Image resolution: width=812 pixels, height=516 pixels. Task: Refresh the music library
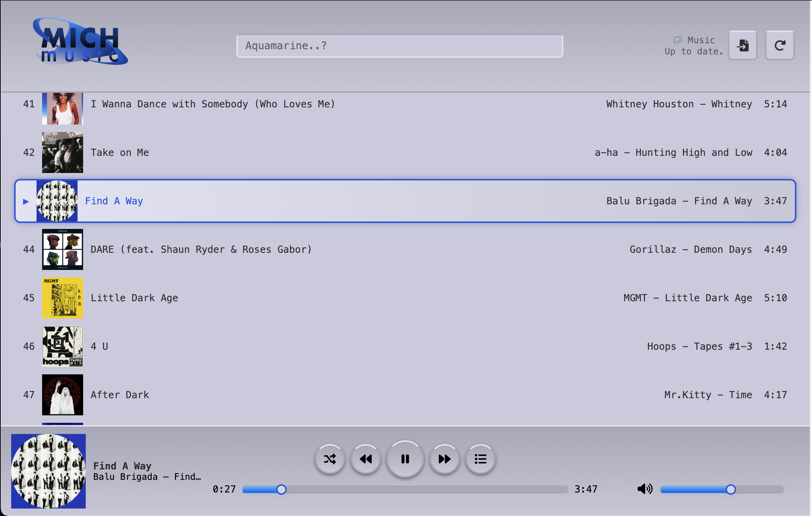click(780, 45)
